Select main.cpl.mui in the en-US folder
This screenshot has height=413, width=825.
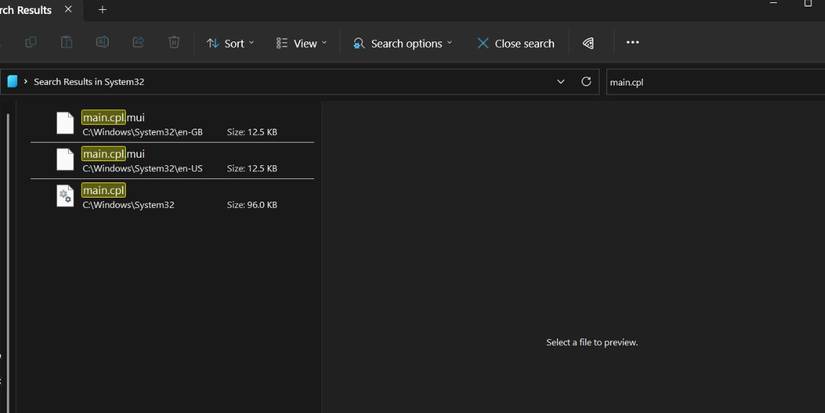point(172,160)
